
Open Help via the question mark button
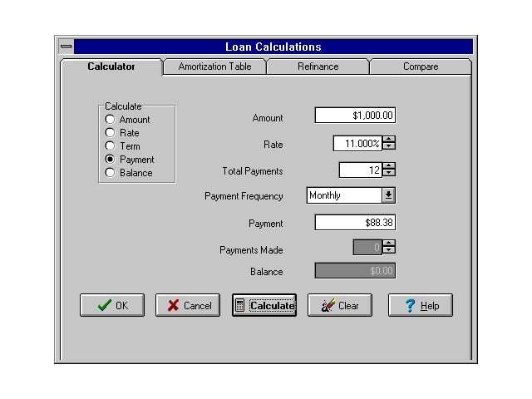pos(421,305)
